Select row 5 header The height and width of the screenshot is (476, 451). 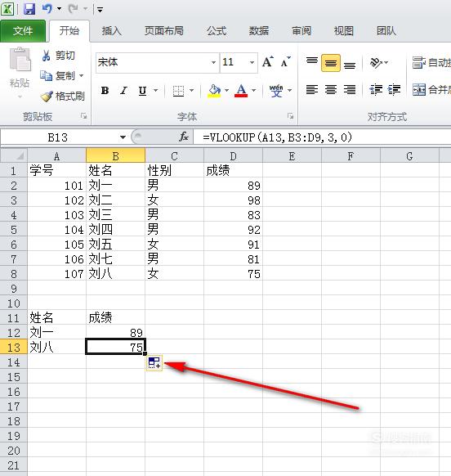(x=14, y=230)
